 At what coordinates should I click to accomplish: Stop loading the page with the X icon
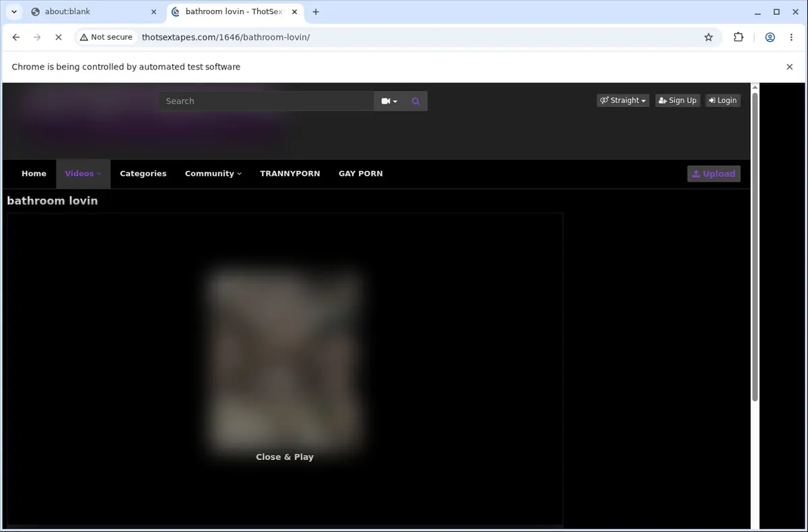tap(58, 38)
